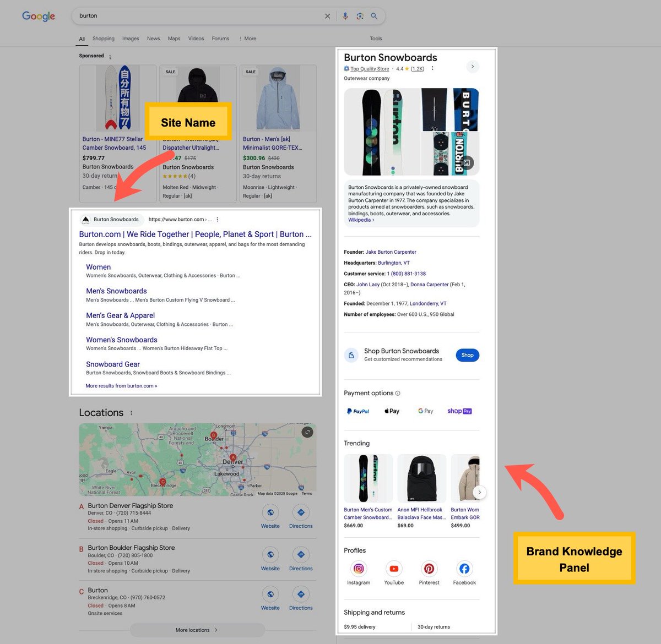Advance Trending carousel with right arrow
Screen dimensions: 661x644
point(480,492)
